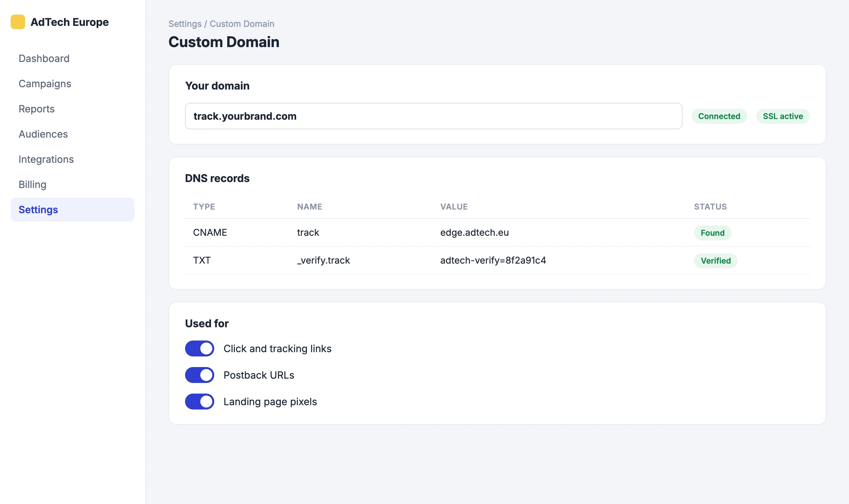Click the 'Landing page pixels' label
The width and height of the screenshot is (849, 504).
pos(270,402)
